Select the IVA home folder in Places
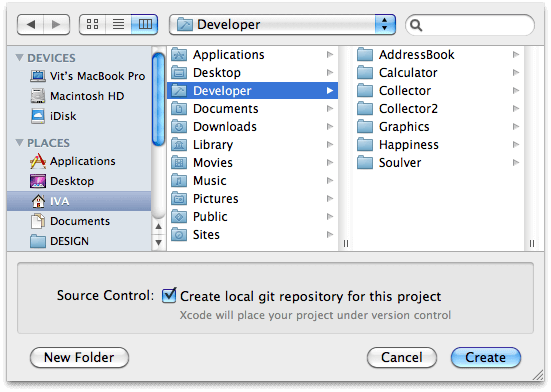This screenshot has height=392, width=551. click(x=79, y=201)
